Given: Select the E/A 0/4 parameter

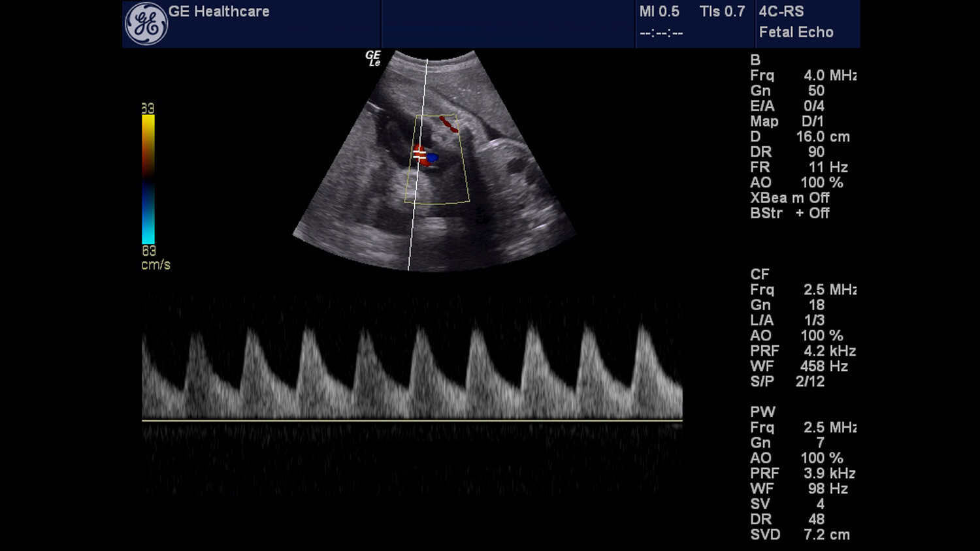Looking at the screenshot, I should [787, 106].
